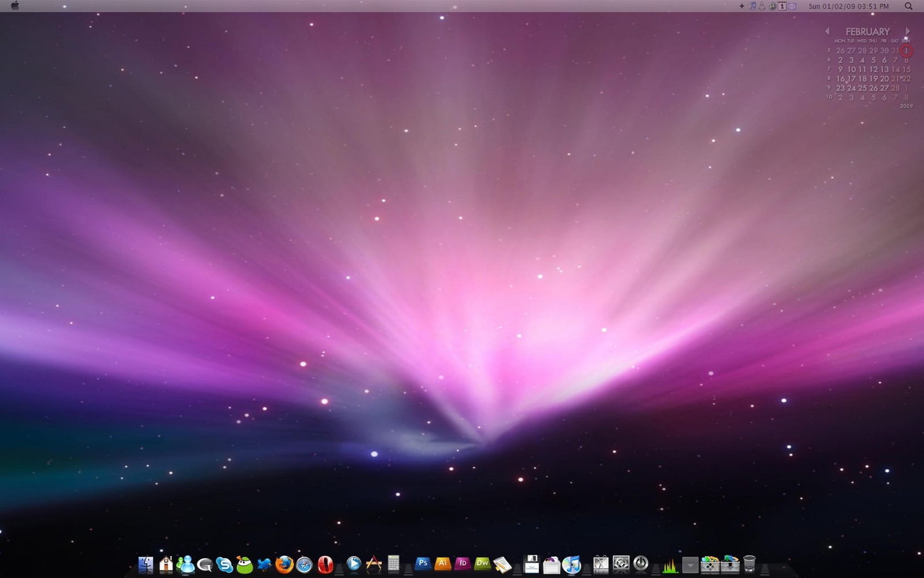Select February 20 in the calendar
This screenshot has width=924, height=578.
click(x=884, y=79)
